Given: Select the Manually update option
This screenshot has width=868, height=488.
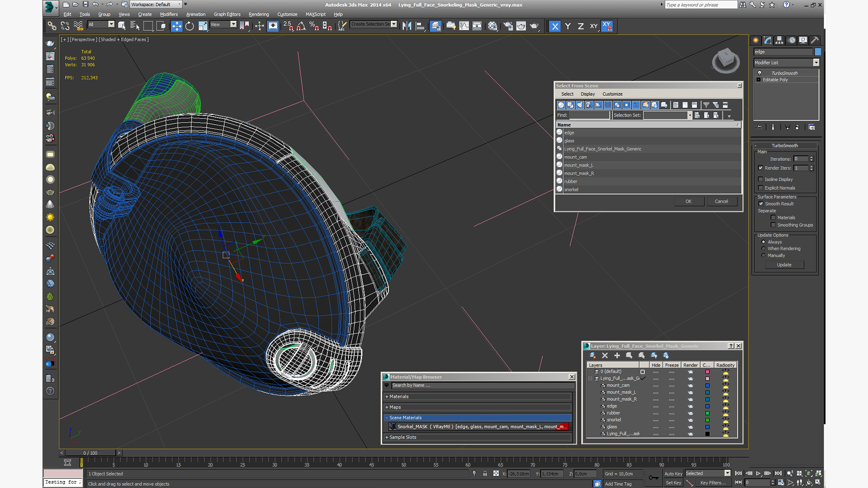Looking at the screenshot, I should [x=764, y=255].
